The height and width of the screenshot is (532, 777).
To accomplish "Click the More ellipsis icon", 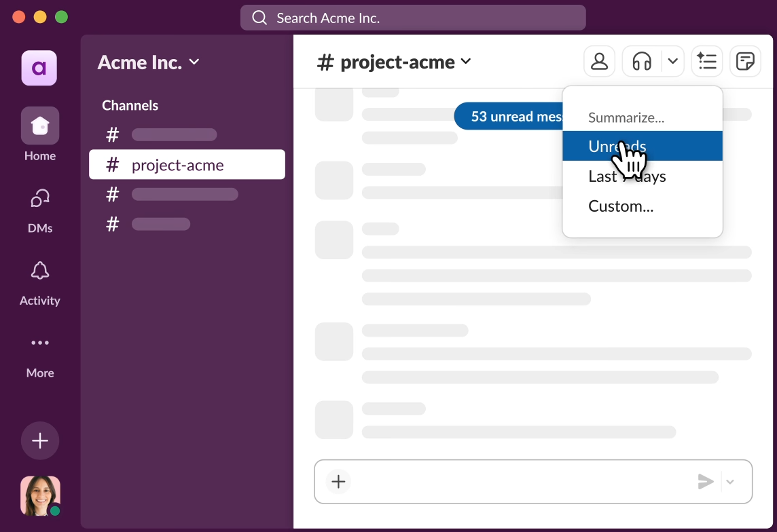I will point(40,343).
